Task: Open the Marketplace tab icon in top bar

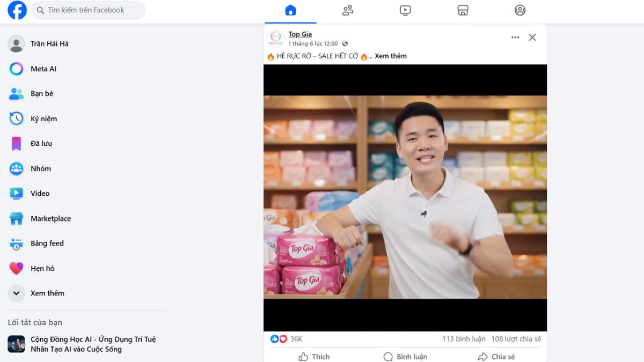Action: click(x=463, y=10)
